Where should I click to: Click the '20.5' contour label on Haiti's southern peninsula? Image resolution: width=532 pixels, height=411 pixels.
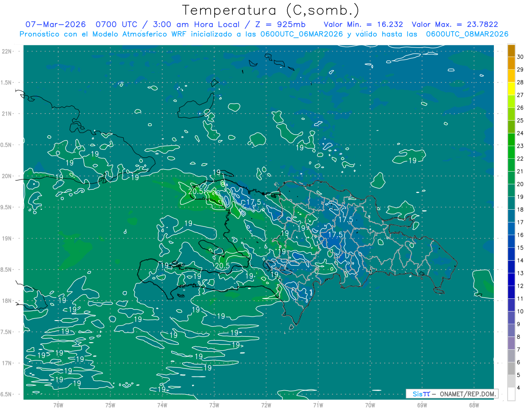pyautogui.click(x=222, y=266)
